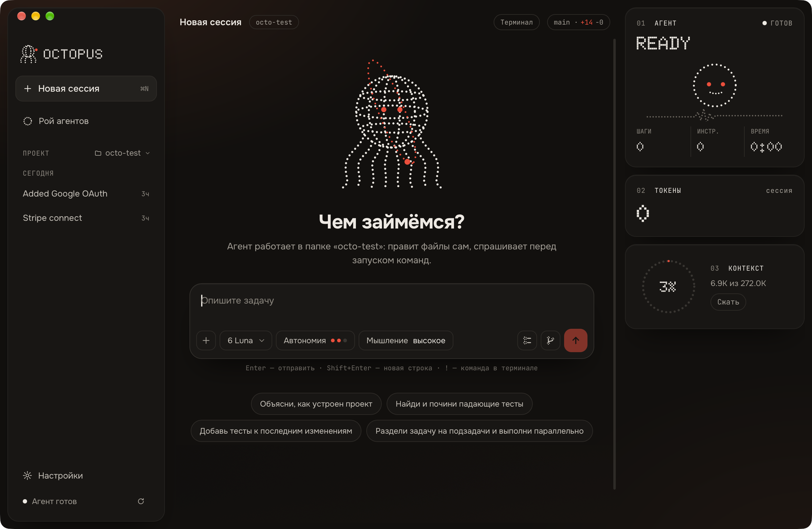Viewport: 812px width, 529px height.
Task: Choose suggestion Объясни, как устроен проект
Action: pyautogui.click(x=316, y=404)
